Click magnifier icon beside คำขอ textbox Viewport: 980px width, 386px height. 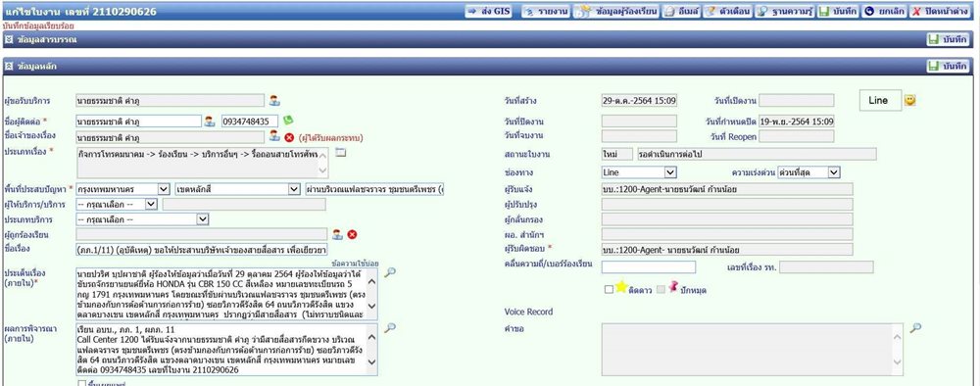(x=915, y=328)
